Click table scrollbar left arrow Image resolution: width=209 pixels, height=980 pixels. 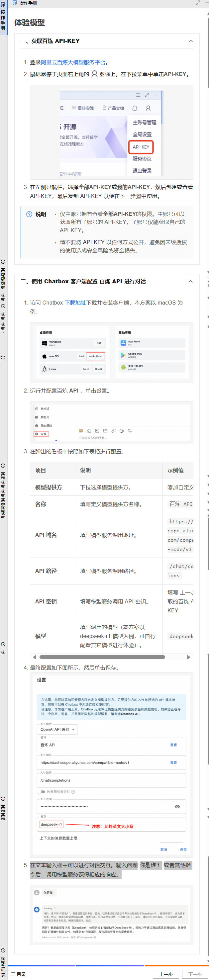pyautogui.click(x=35, y=657)
